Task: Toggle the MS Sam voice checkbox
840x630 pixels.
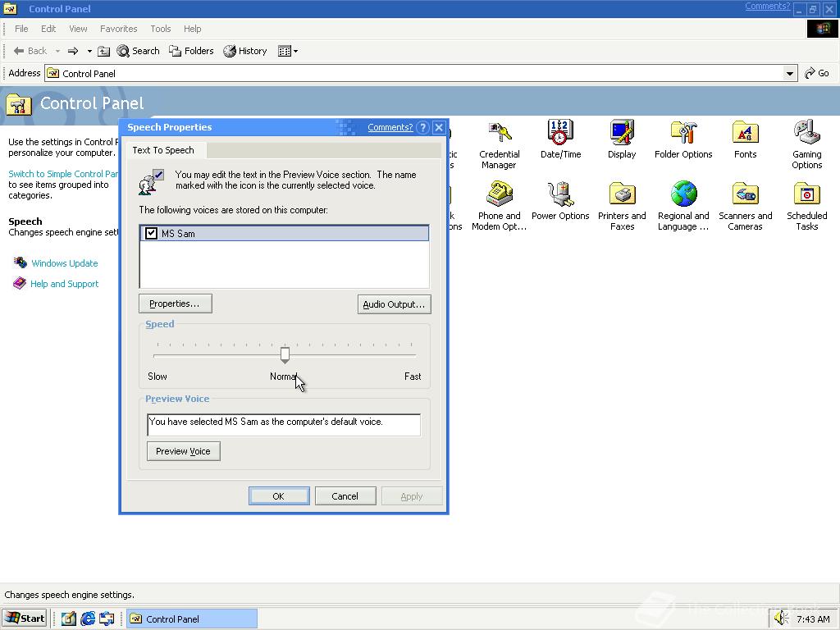Action: click(x=151, y=233)
